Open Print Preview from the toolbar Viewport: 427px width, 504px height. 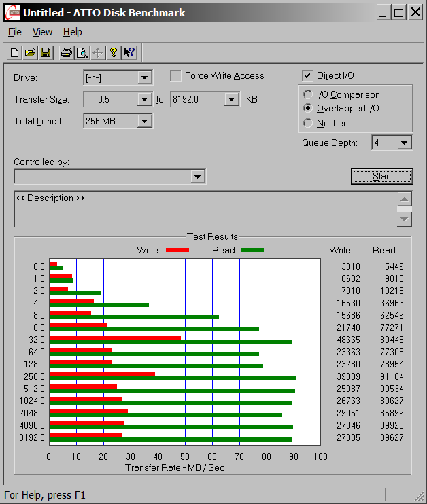coord(82,52)
